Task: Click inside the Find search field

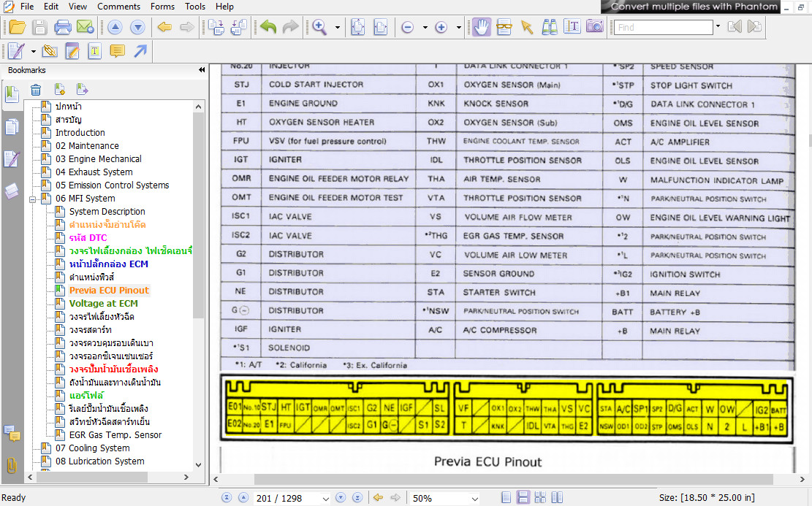Action: coord(663,28)
